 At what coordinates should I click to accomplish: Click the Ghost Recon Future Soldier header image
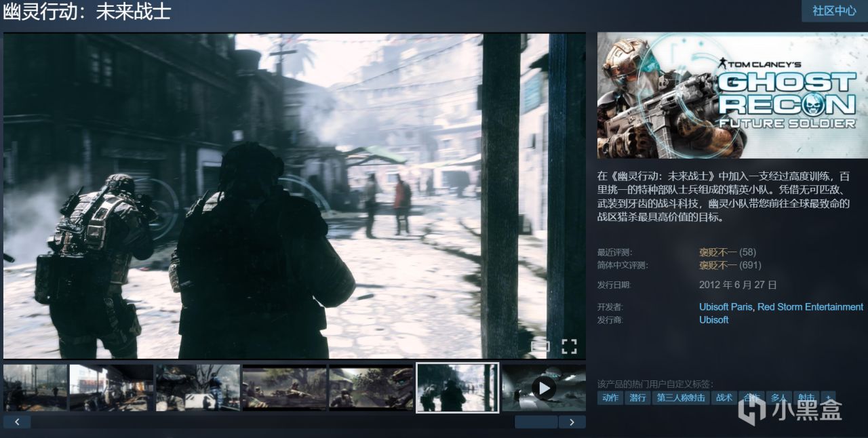[732, 96]
